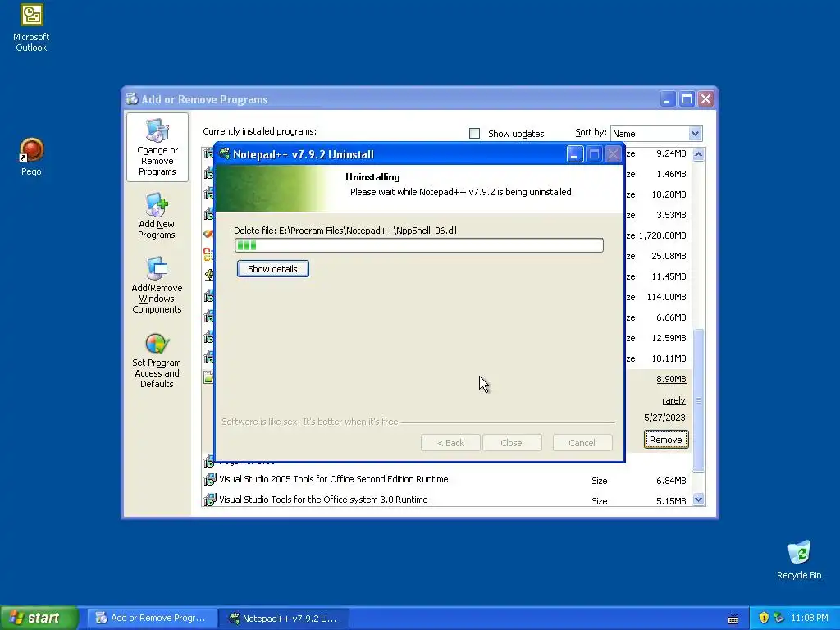Close the Add or Remove Programs window

706,99
